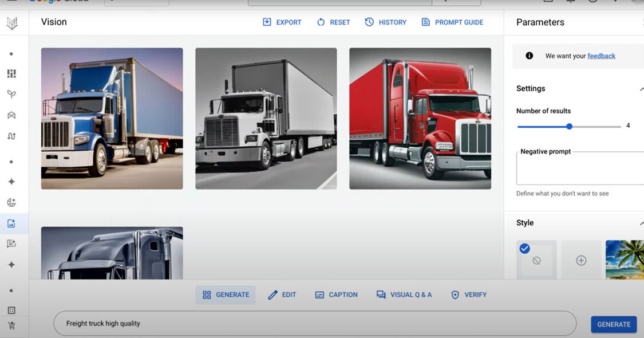Open the globe with sparkle sidebar icon
644x338 pixels.
coord(11,202)
